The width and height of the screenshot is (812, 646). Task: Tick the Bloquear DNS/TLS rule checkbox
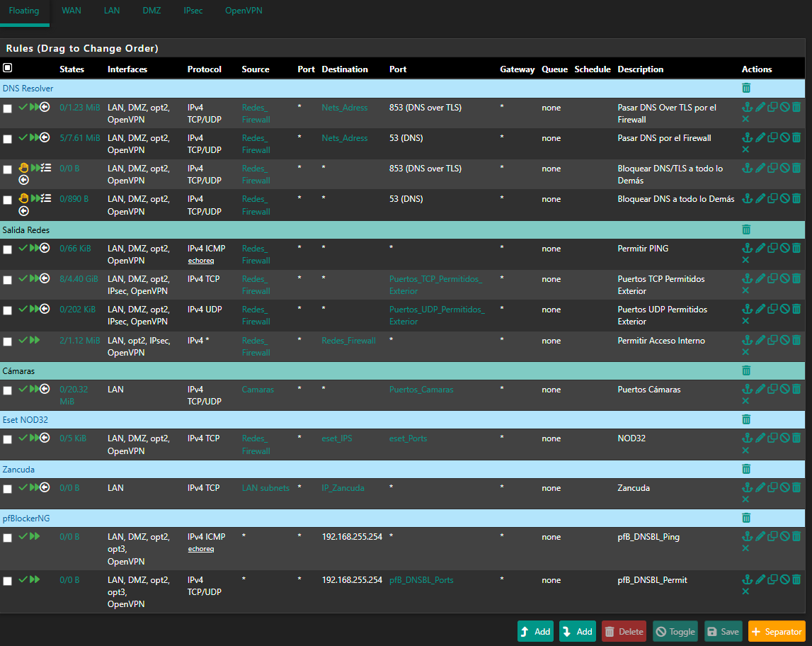7,169
